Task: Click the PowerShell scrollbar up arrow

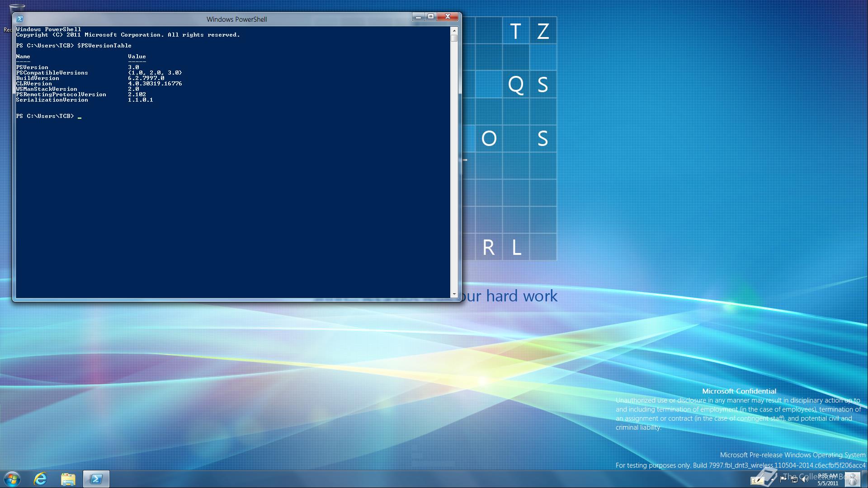Action: [x=454, y=31]
